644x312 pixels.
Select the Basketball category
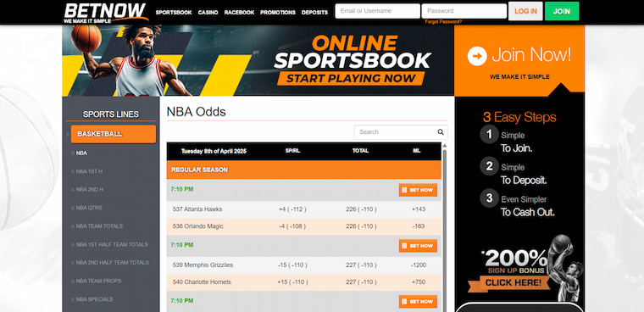(x=114, y=134)
